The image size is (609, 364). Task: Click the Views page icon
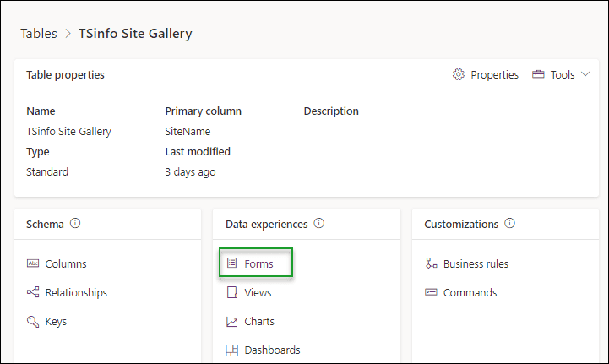coord(232,292)
